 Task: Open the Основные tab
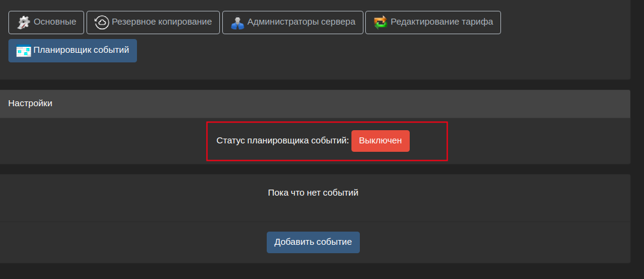pos(46,22)
